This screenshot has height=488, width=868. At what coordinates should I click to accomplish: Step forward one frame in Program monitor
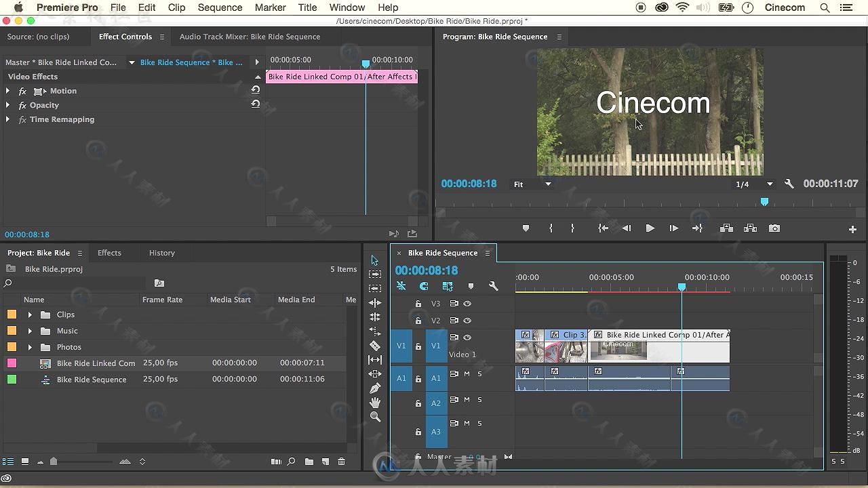tap(673, 228)
